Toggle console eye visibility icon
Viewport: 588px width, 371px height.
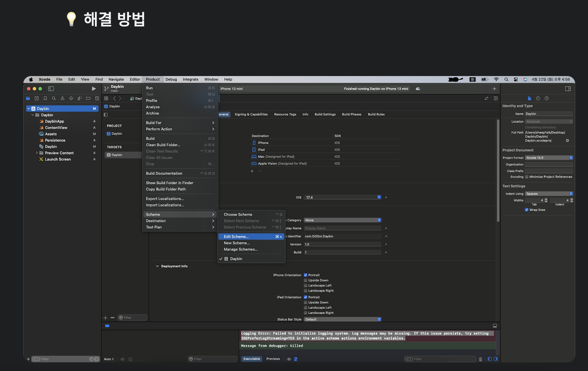coord(289,359)
